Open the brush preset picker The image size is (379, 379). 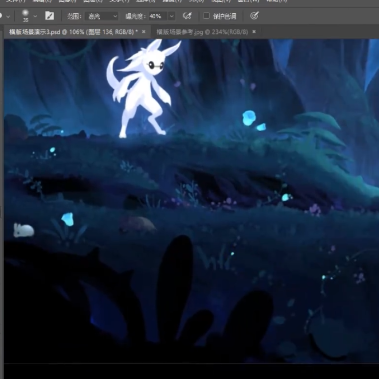tap(25, 16)
